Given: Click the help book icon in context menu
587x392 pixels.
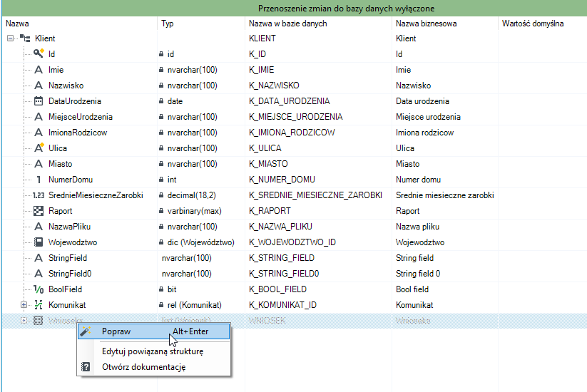Looking at the screenshot, I should coord(86,366).
